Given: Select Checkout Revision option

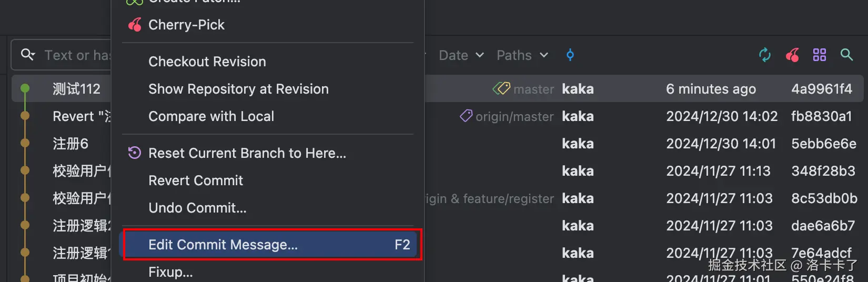Looking at the screenshot, I should pyautogui.click(x=207, y=62).
